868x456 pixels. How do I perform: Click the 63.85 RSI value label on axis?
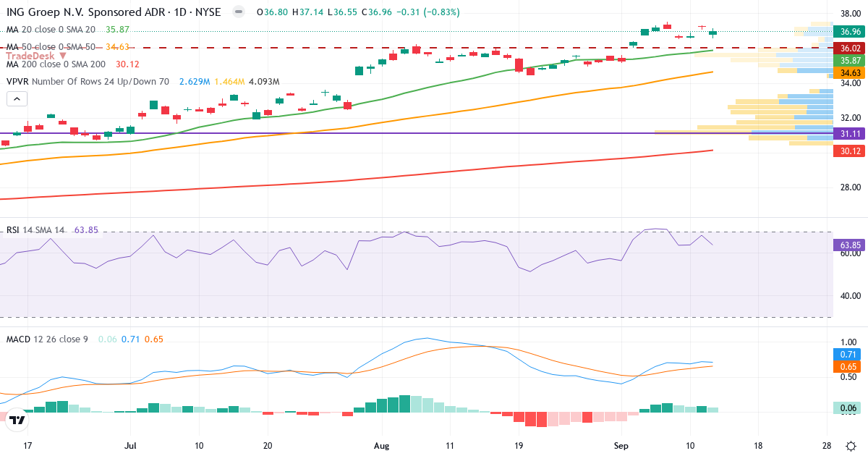pos(850,245)
